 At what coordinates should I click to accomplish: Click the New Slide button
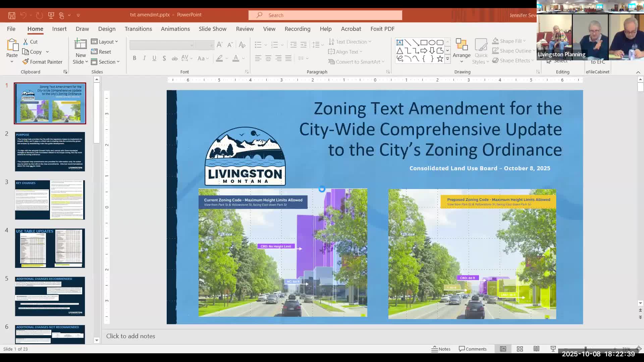[80, 50]
